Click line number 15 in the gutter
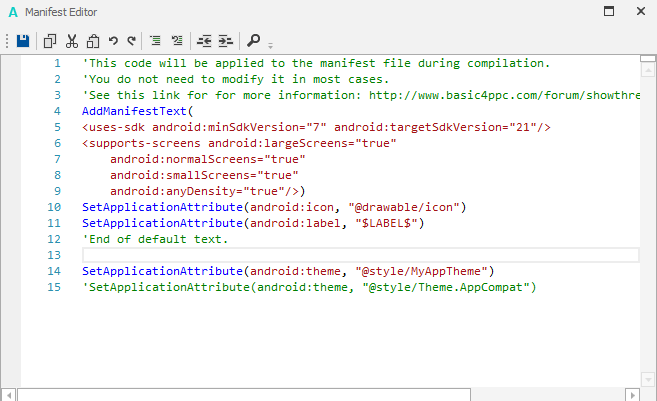Viewport: 657px width, 401px height. click(54, 287)
